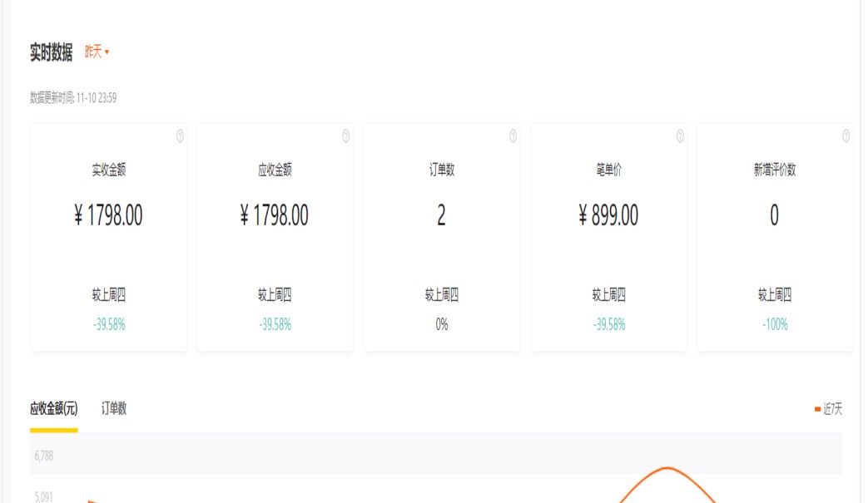
Task: Toggle the 近7天 legend series
Action: tap(832, 409)
